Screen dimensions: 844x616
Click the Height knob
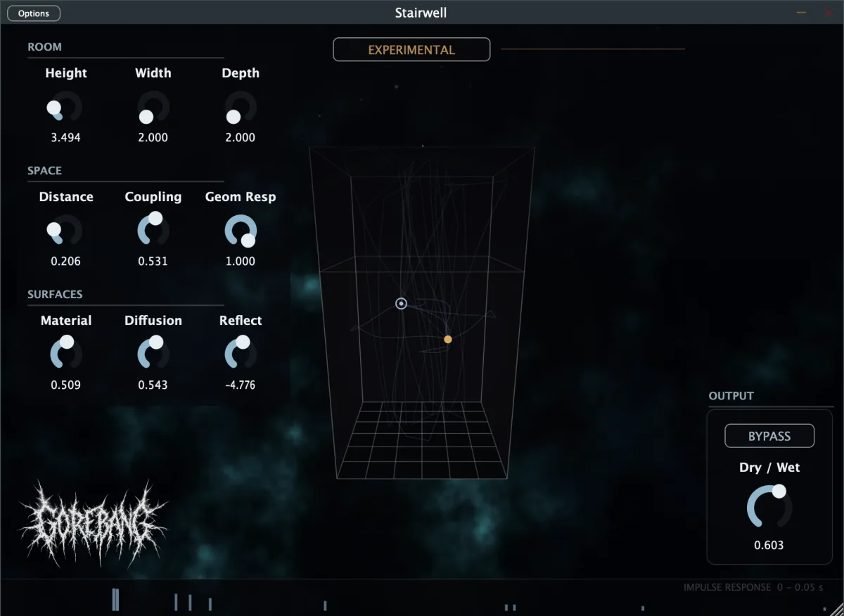point(66,108)
